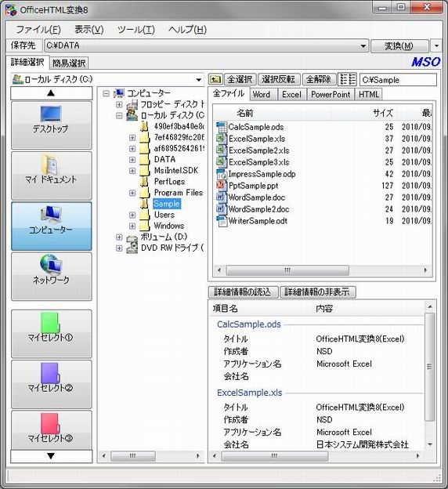
Task: Select the Sample folder in tree
Action: pos(167,204)
